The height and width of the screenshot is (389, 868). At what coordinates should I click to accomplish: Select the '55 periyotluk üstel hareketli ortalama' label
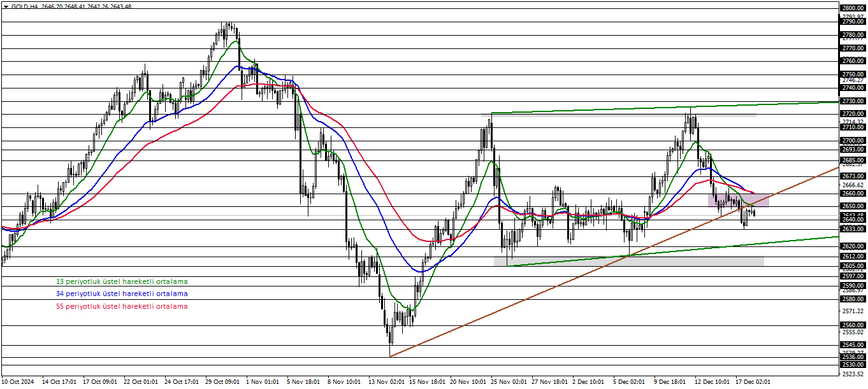tap(122, 307)
